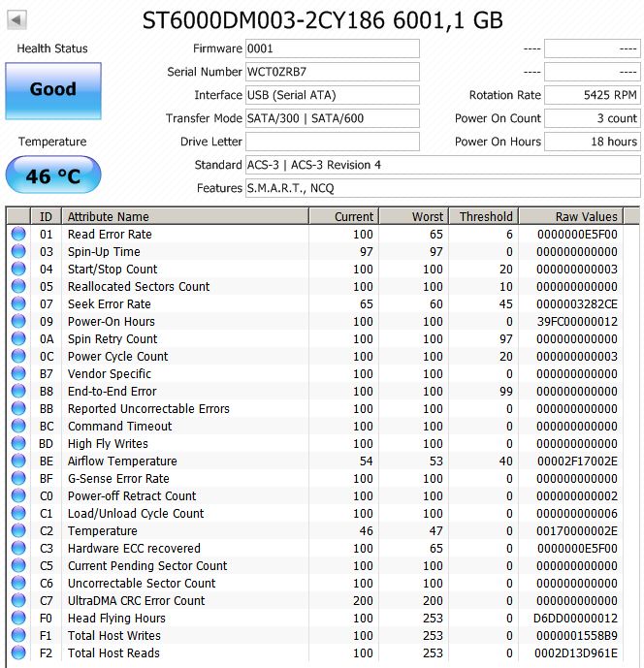Viewport: 644px width, 668px height.
Task: Click status icon for High Fly Writes
Action: point(18,443)
